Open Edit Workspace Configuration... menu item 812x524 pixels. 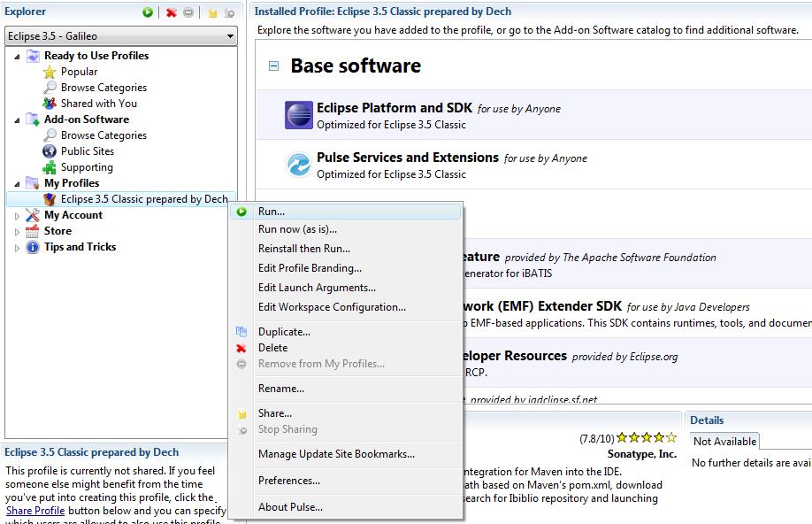(346, 307)
